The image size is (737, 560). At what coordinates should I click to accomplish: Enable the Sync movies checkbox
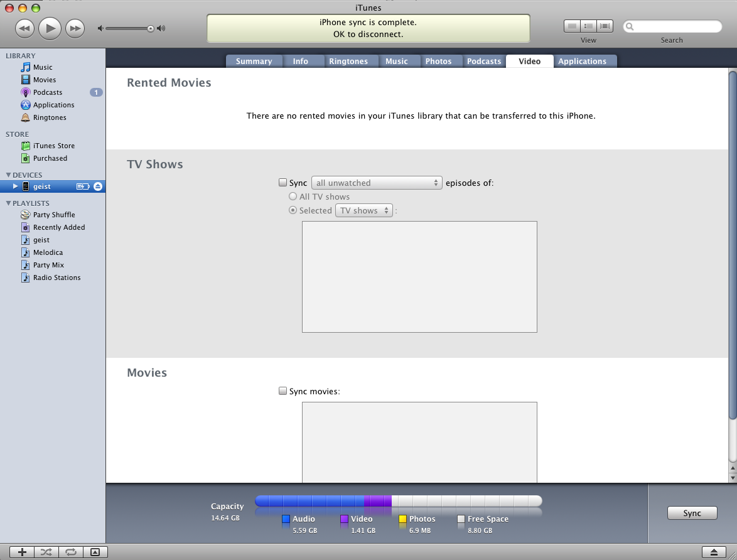[x=283, y=390]
